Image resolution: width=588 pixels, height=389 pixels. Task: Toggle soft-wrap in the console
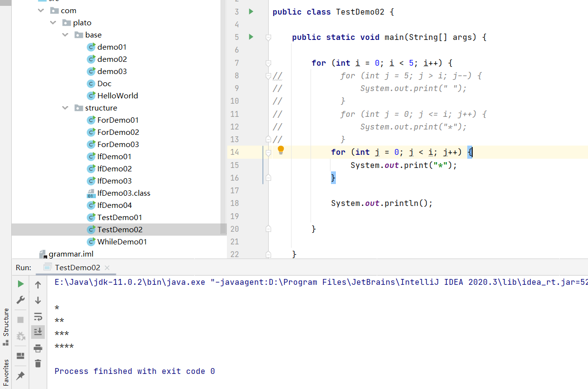38,316
